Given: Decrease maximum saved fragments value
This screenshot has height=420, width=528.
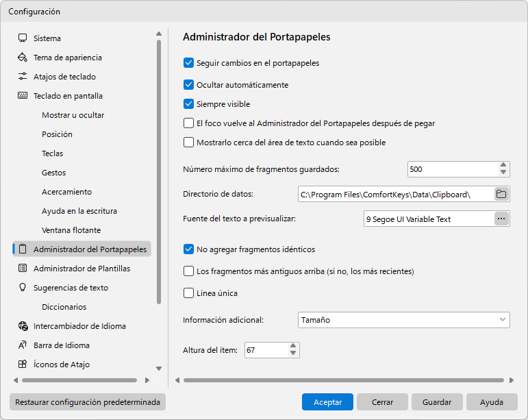Looking at the screenshot, I should pyautogui.click(x=503, y=173).
